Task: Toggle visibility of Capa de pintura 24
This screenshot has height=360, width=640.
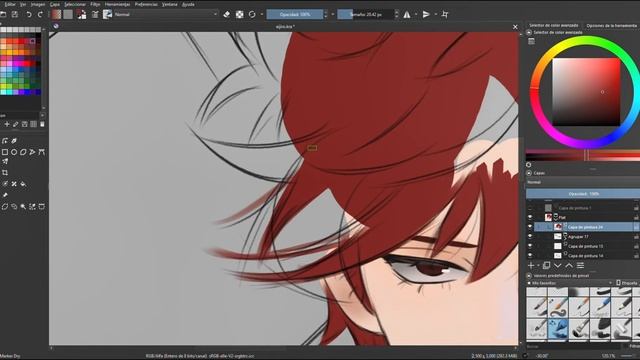Action: click(530, 227)
